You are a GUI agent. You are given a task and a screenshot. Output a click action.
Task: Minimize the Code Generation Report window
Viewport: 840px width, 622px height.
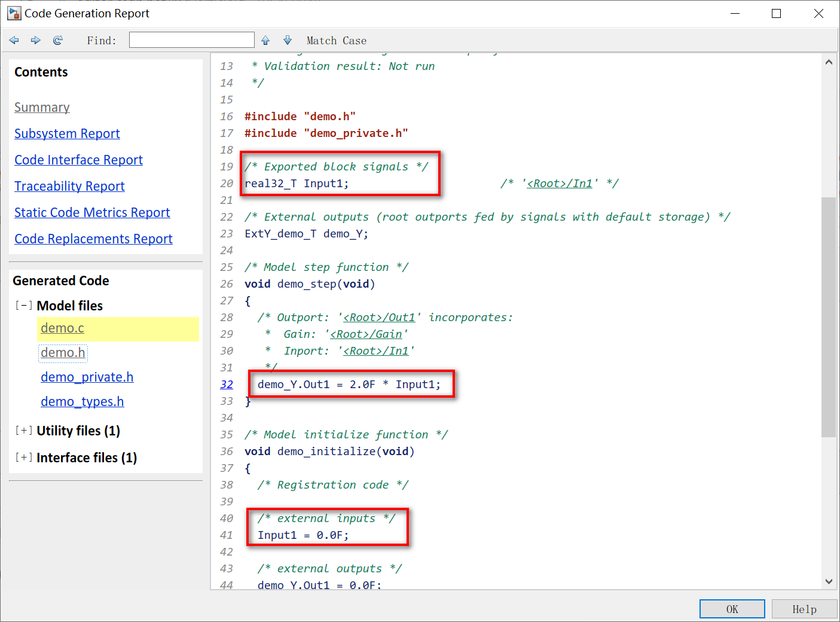(x=735, y=13)
